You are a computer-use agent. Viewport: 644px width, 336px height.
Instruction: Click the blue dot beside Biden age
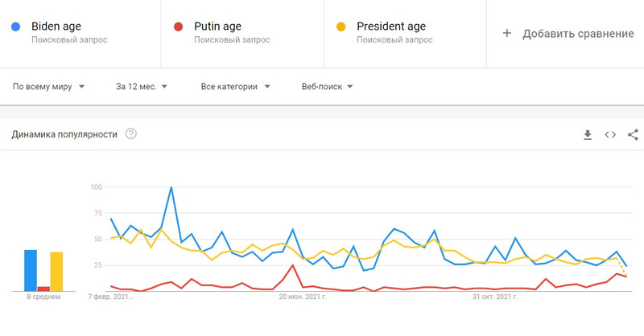[x=16, y=27]
